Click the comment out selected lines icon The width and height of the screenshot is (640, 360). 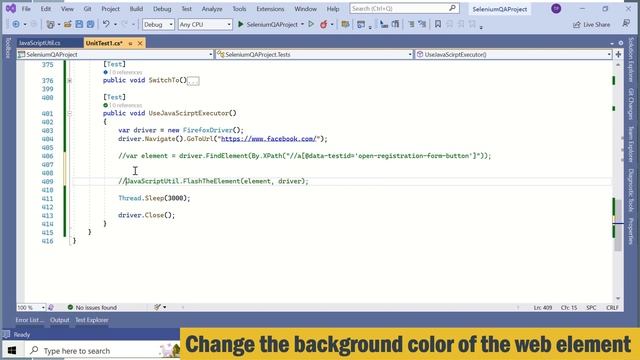411,24
